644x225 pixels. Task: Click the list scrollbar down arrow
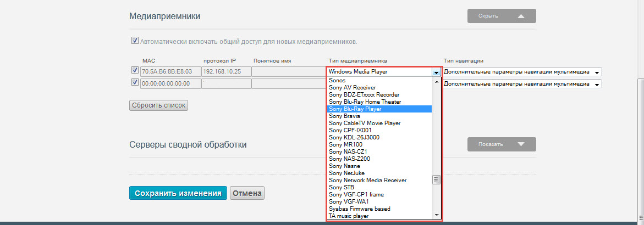click(437, 215)
